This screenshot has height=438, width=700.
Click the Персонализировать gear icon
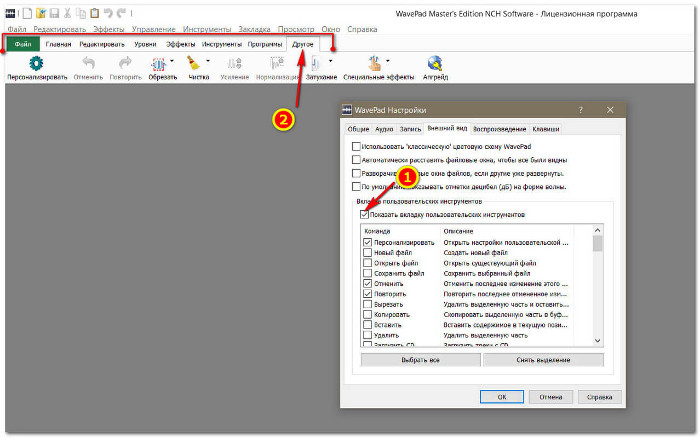[36, 64]
